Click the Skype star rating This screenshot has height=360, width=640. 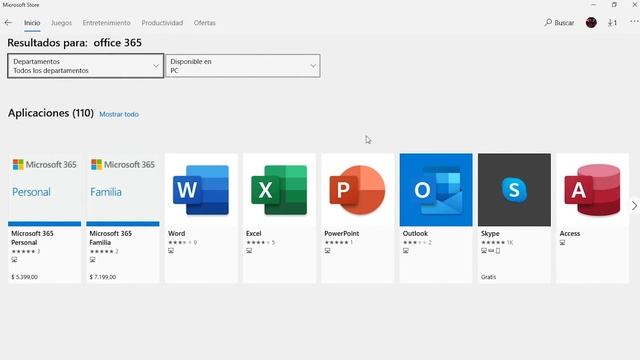pos(493,242)
